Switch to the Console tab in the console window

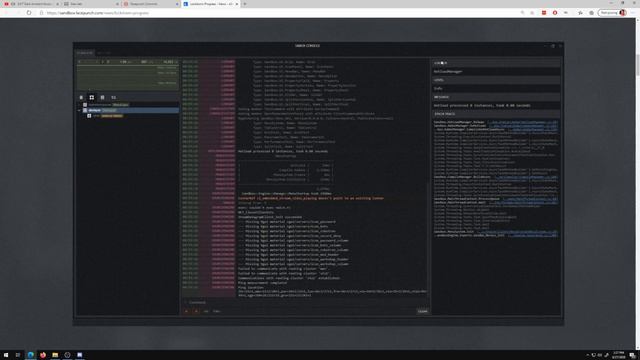click(85, 53)
